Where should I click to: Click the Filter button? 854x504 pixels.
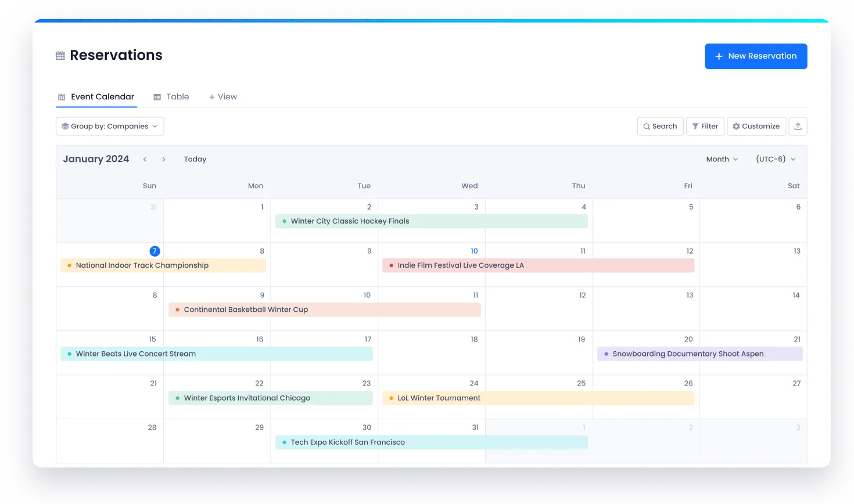pos(705,126)
